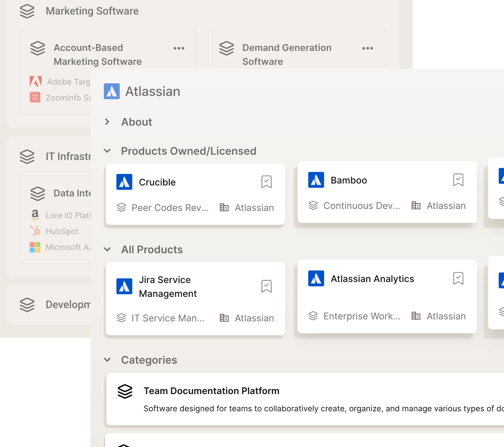Click the Bamboo product logo icon
504x447 pixels.
[x=316, y=180]
